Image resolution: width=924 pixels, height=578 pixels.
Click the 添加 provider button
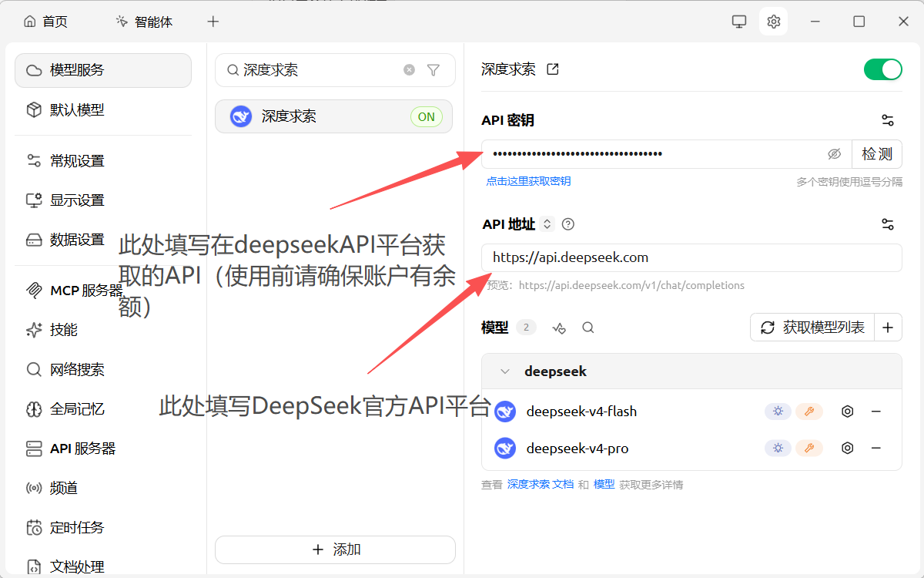336,549
